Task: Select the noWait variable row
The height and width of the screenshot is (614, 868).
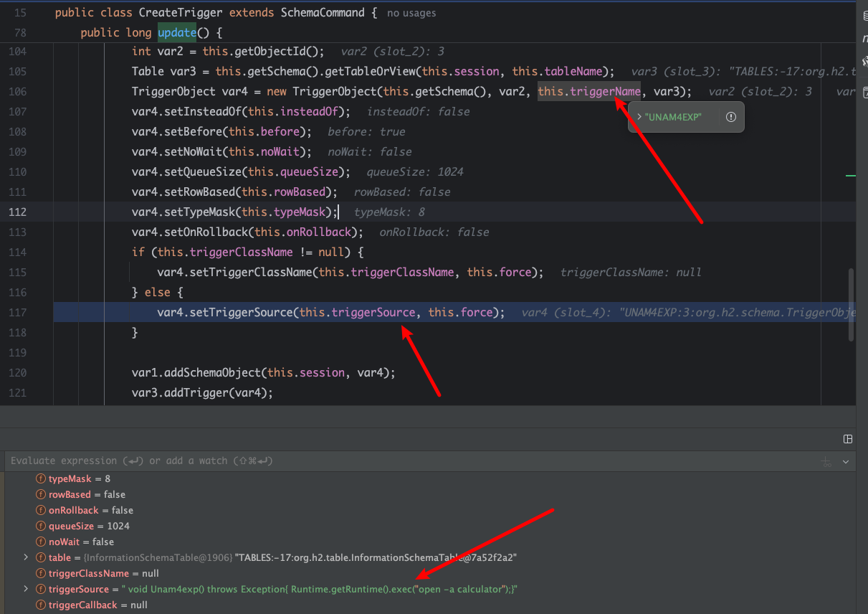Action: (81, 542)
